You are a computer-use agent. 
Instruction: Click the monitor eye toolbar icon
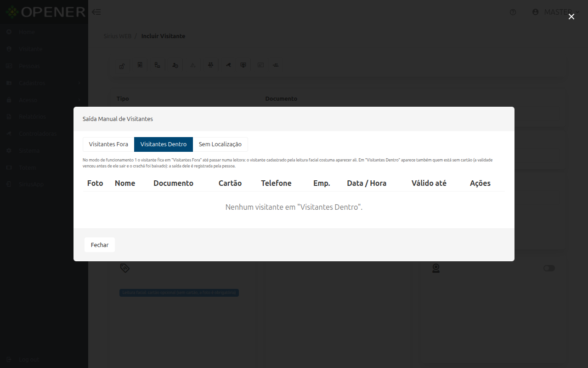click(243, 65)
